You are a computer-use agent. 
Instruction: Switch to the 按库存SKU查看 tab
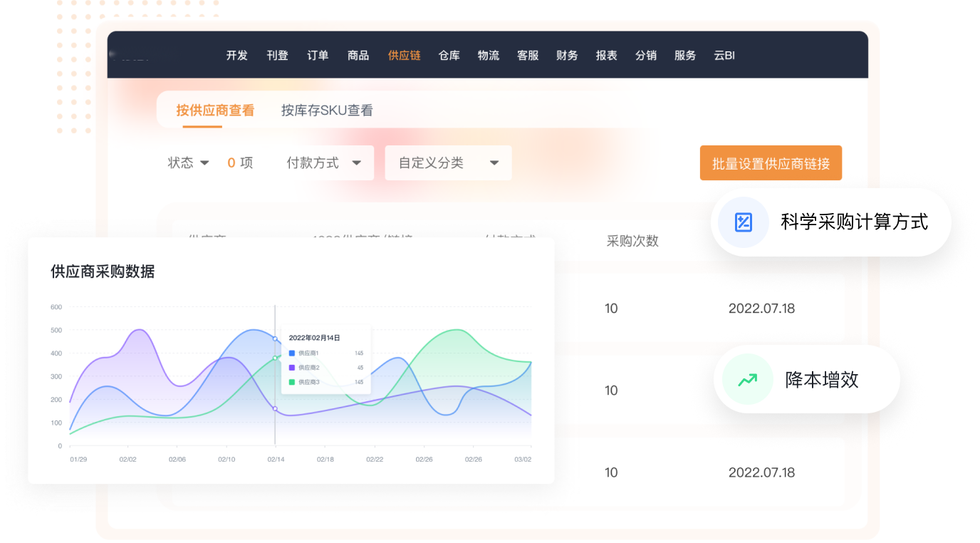click(x=327, y=110)
